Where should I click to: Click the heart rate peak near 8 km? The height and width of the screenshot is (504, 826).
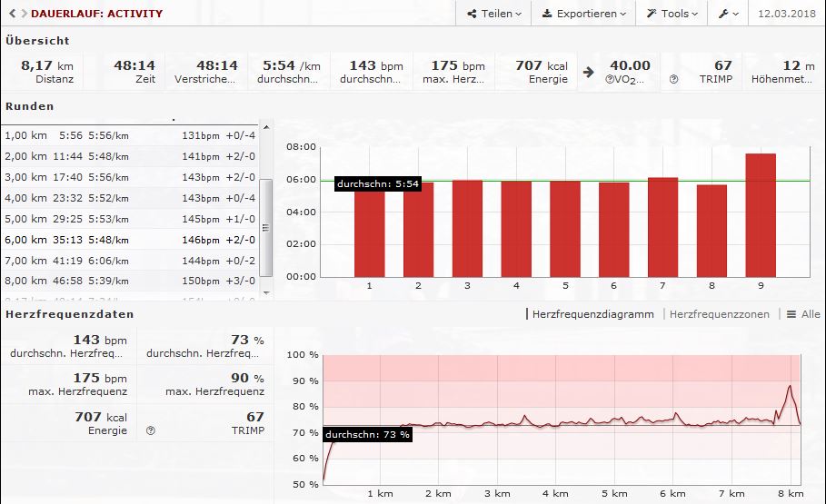(790, 387)
